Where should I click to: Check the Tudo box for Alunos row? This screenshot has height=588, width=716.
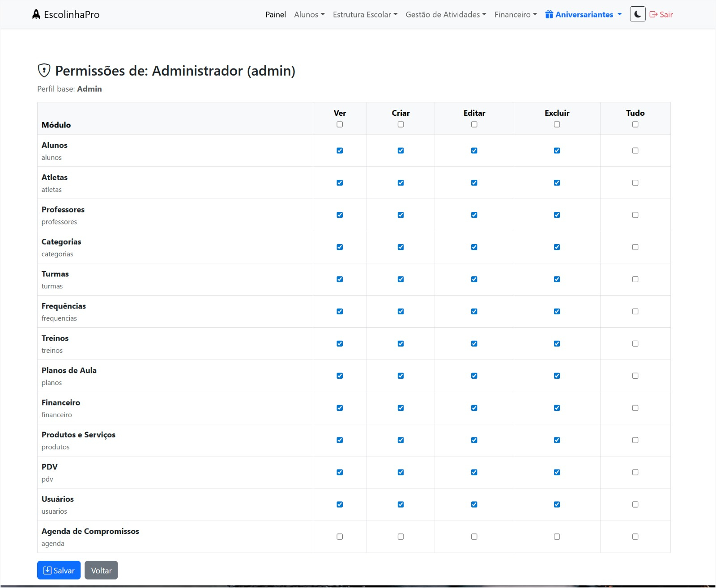click(635, 151)
